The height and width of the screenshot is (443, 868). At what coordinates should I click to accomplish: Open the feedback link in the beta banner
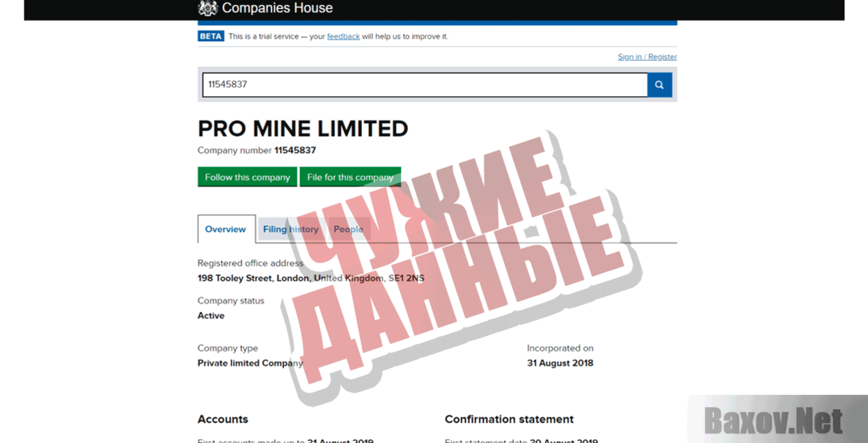(343, 36)
